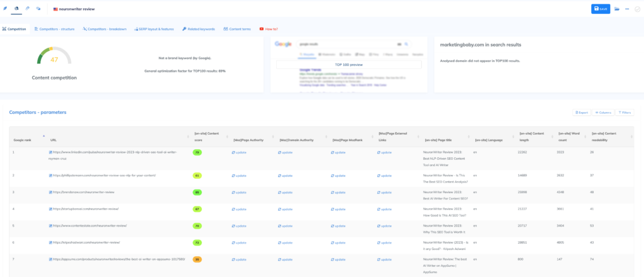
Task: Update Domain Authority for rank 2 row
Action: coord(285,176)
